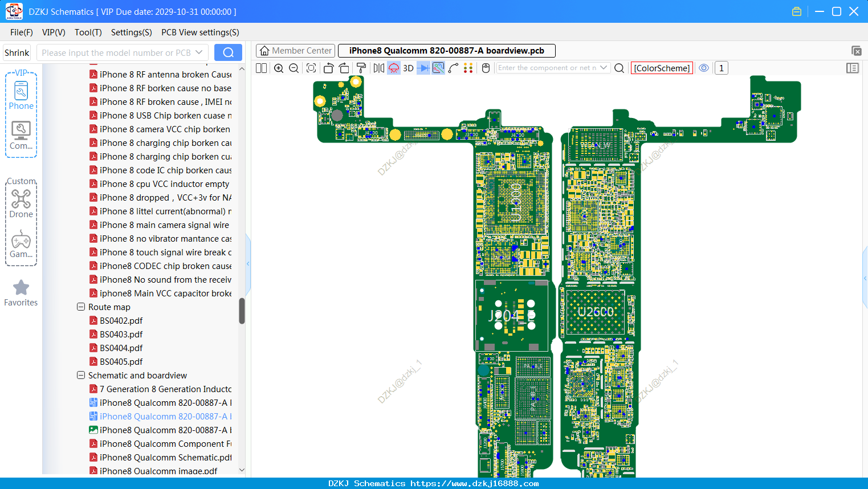Search component with magnifier icon in toolbar
Image resolution: width=868 pixels, height=489 pixels.
tap(620, 68)
